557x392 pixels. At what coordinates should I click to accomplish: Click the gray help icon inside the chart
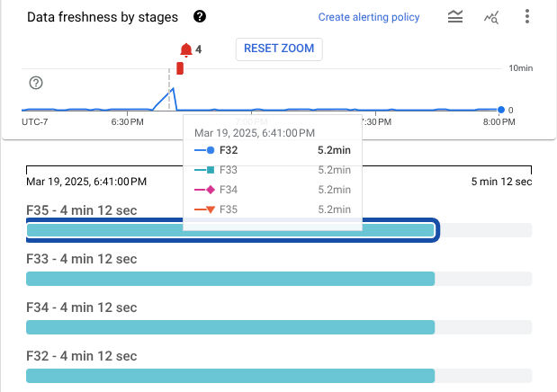coord(36,83)
